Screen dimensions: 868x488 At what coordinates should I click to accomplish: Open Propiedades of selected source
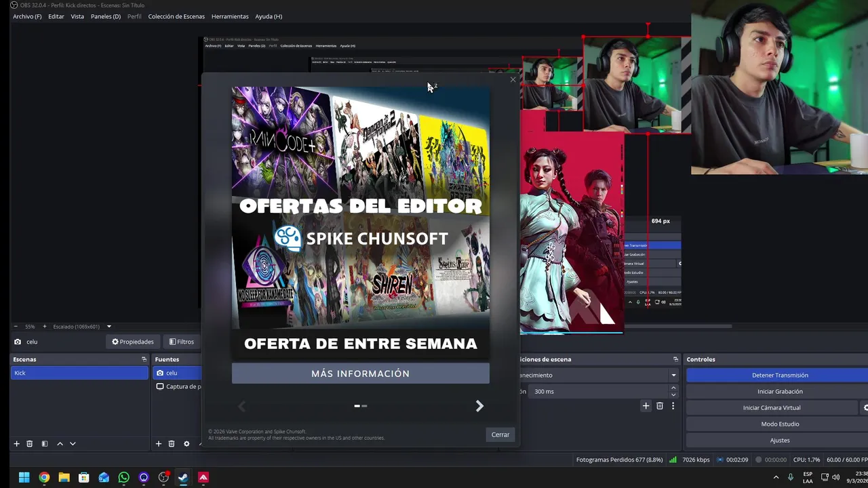tap(133, 342)
